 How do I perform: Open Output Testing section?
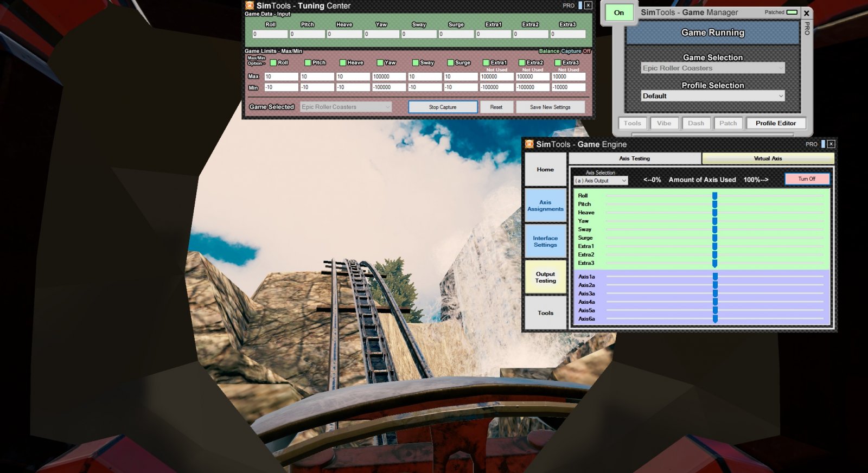point(545,277)
